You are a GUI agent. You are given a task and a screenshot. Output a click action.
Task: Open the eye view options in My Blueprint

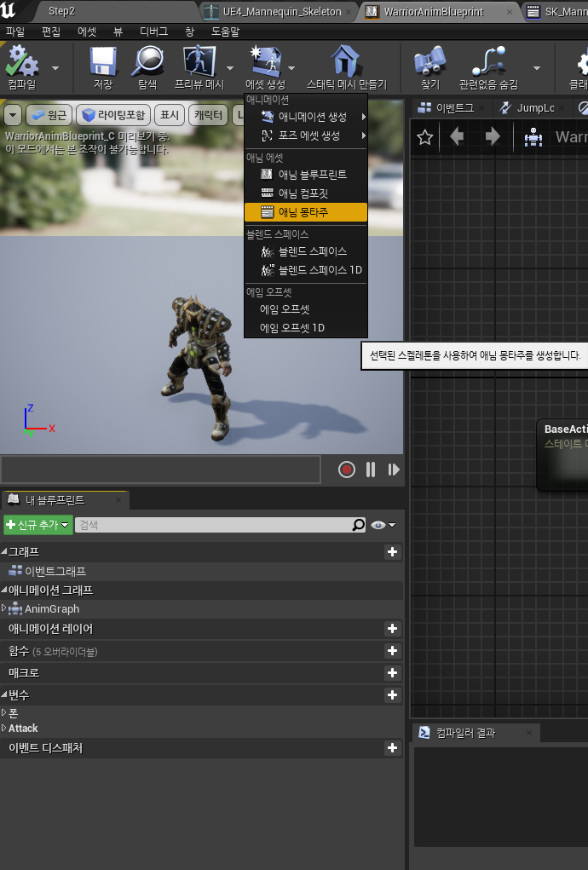pyautogui.click(x=383, y=525)
